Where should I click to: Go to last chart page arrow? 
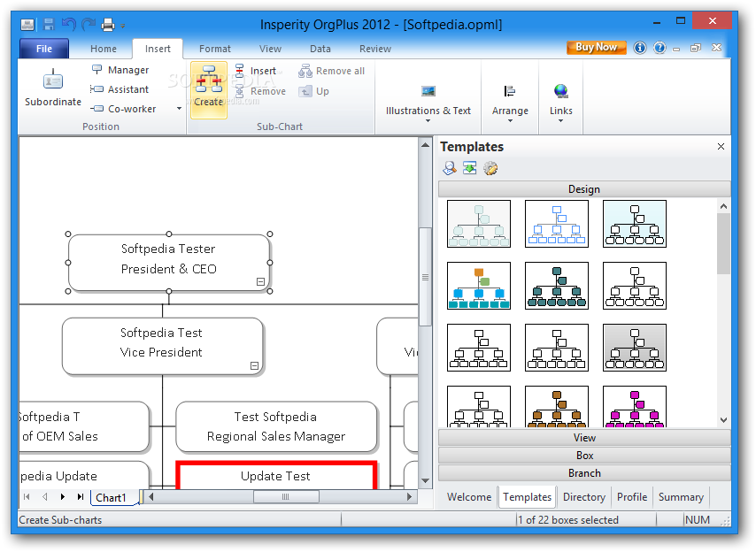81,497
